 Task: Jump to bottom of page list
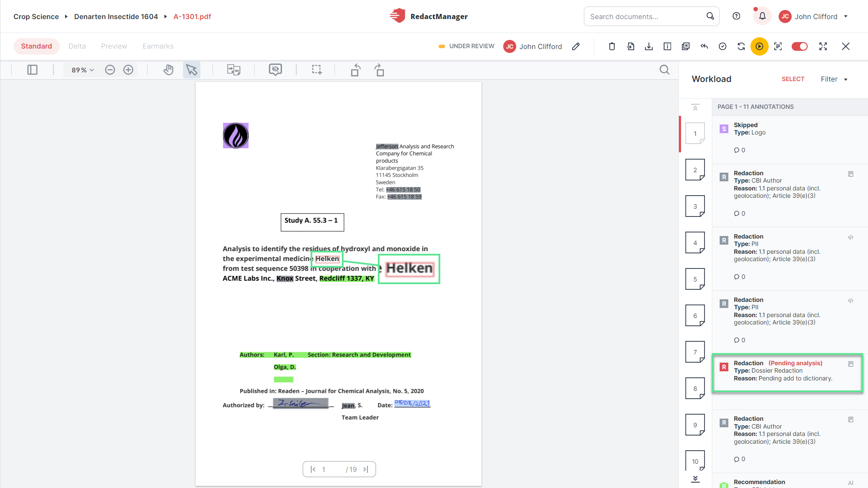point(695,479)
